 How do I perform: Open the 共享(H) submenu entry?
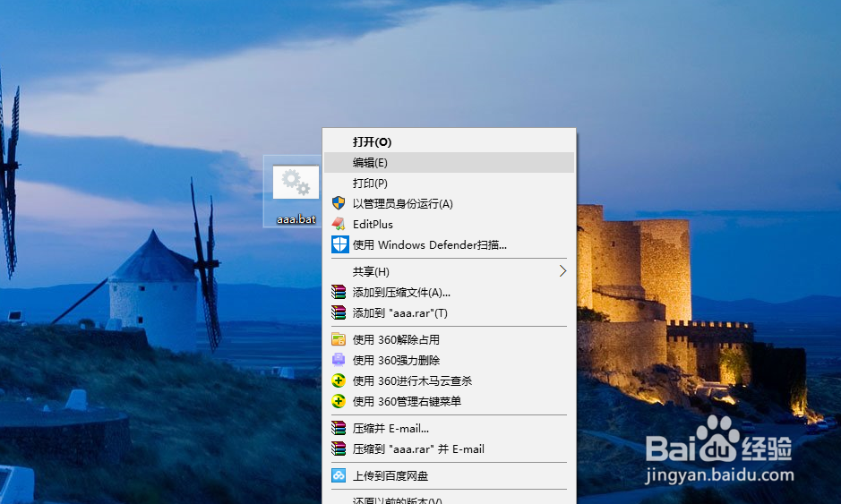tap(450, 271)
